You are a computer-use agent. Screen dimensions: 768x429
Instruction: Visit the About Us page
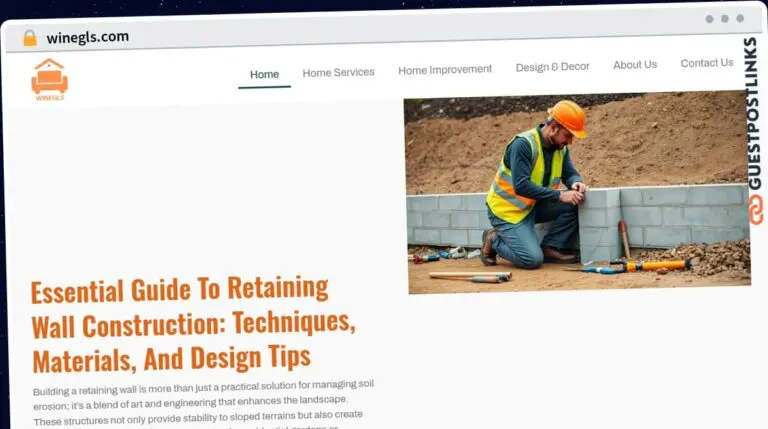tap(635, 65)
